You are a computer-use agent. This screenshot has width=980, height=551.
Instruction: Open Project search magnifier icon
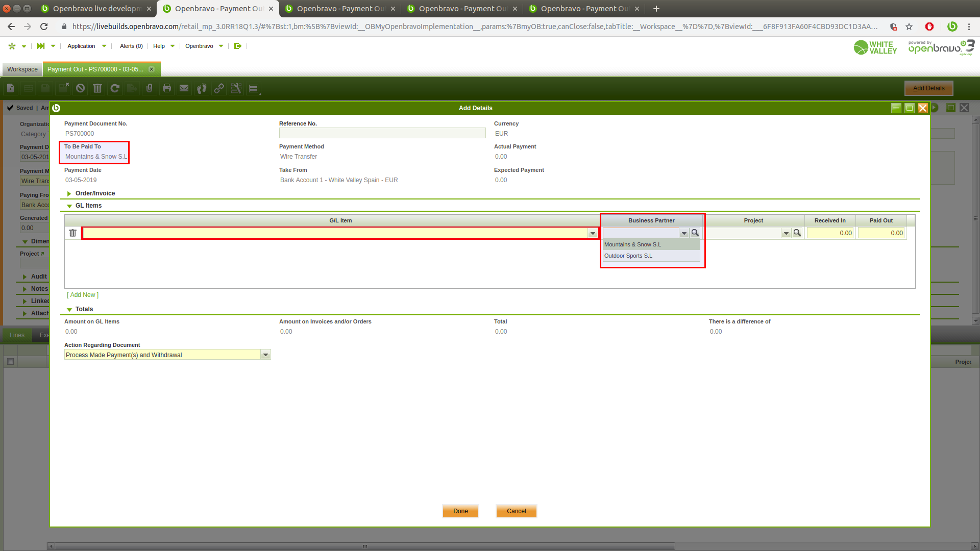797,233
